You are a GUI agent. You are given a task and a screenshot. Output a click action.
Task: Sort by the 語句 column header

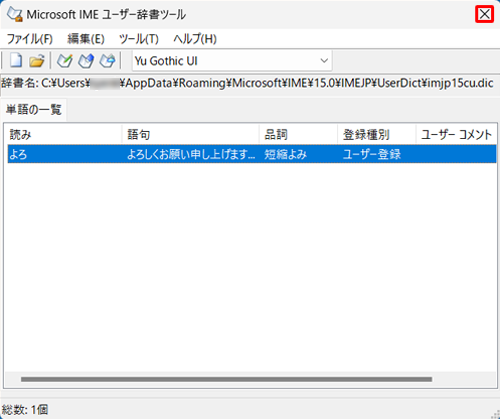[191, 135]
